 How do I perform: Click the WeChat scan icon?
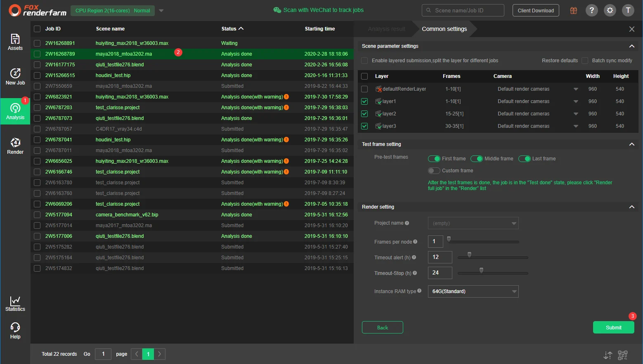[x=277, y=10]
